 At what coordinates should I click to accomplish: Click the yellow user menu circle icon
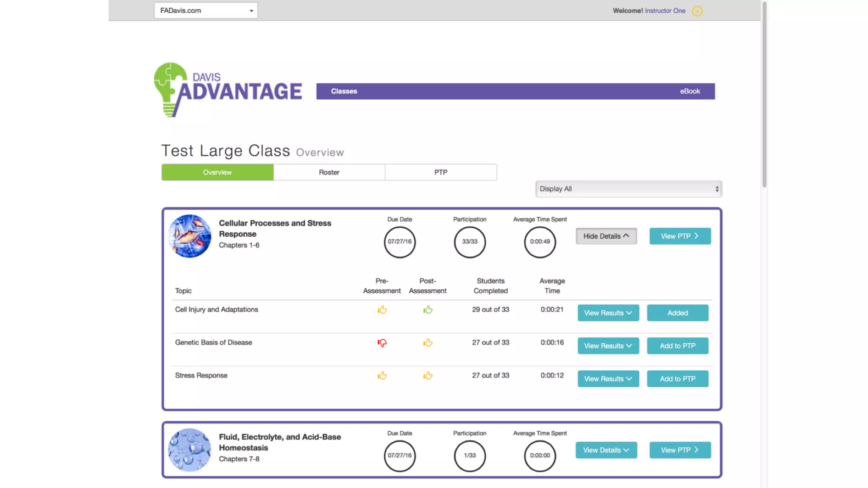coord(697,11)
